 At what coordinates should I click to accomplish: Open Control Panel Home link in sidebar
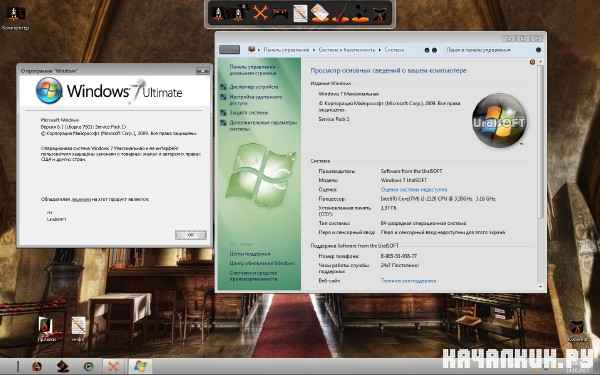tap(253, 70)
